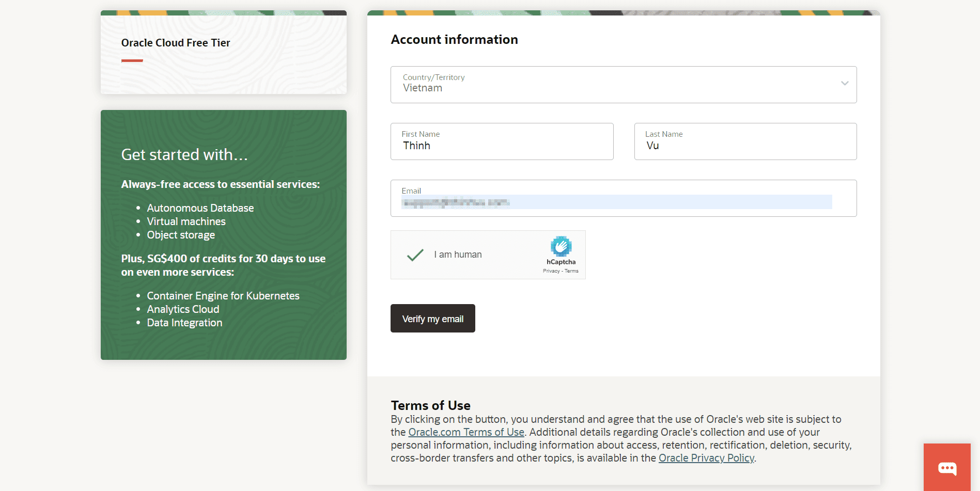Click the Account information heading
This screenshot has width=980, height=491.
(x=454, y=40)
